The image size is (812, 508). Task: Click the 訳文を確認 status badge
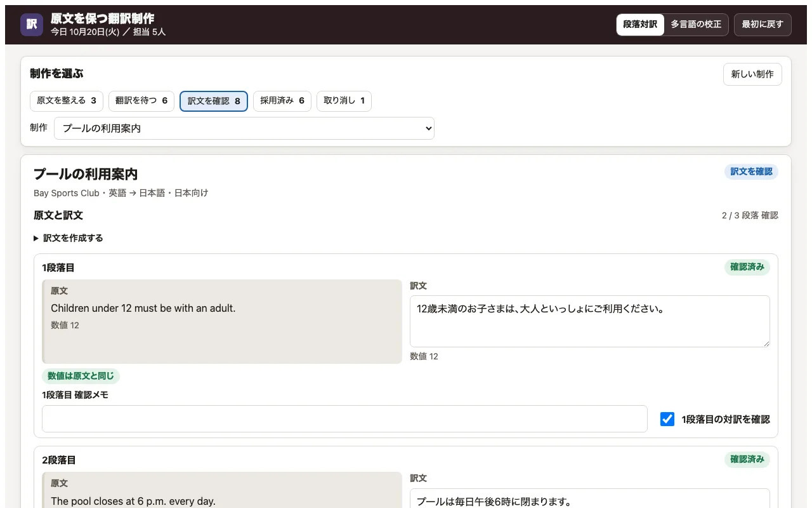[751, 171]
